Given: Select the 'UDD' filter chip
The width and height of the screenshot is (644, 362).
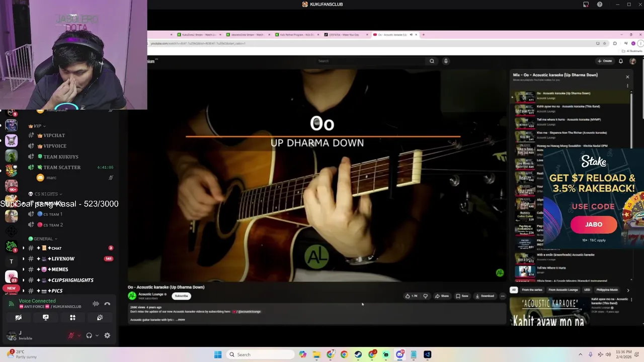Looking at the screenshot, I should tap(587, 290).
